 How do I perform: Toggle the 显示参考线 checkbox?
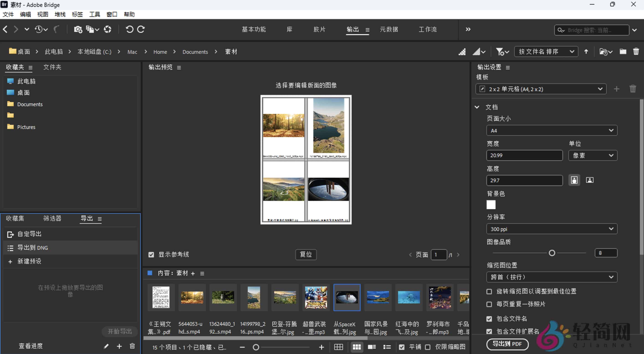(151, 254)
